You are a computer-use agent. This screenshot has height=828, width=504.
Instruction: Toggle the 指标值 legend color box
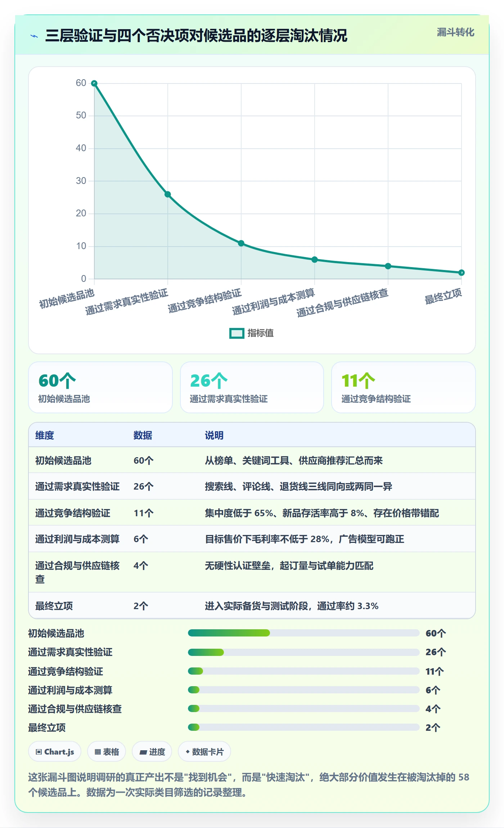click(x=237, y=333)
